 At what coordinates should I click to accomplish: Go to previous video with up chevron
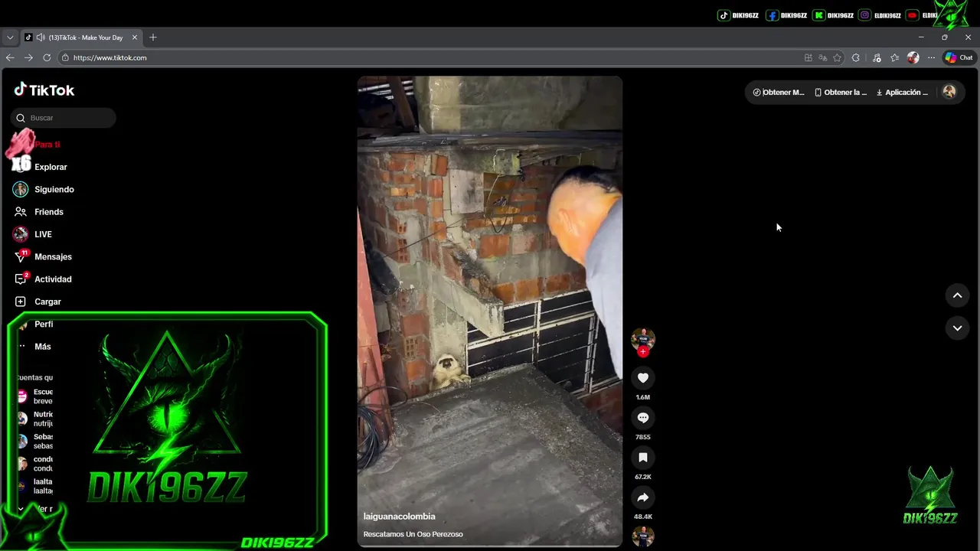[957, 295]
